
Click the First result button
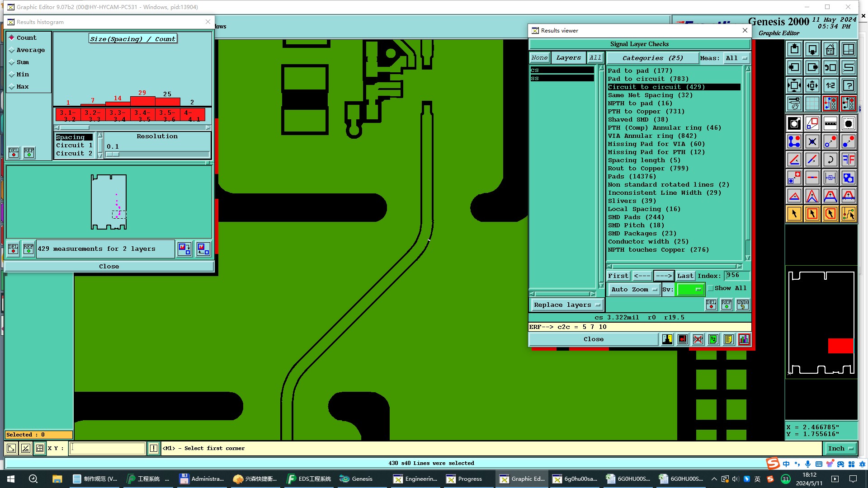[x=618, y=276]
